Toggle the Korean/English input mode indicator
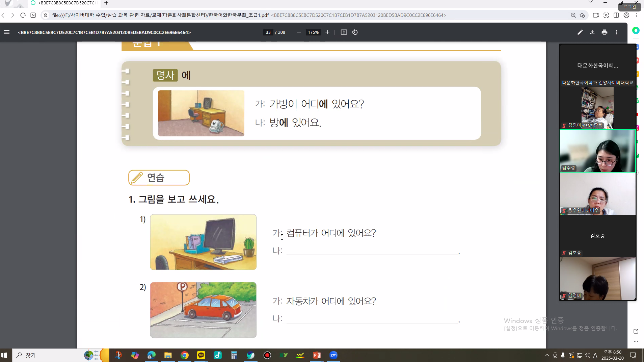The image size is (644, 362). [x=595, y=355]
